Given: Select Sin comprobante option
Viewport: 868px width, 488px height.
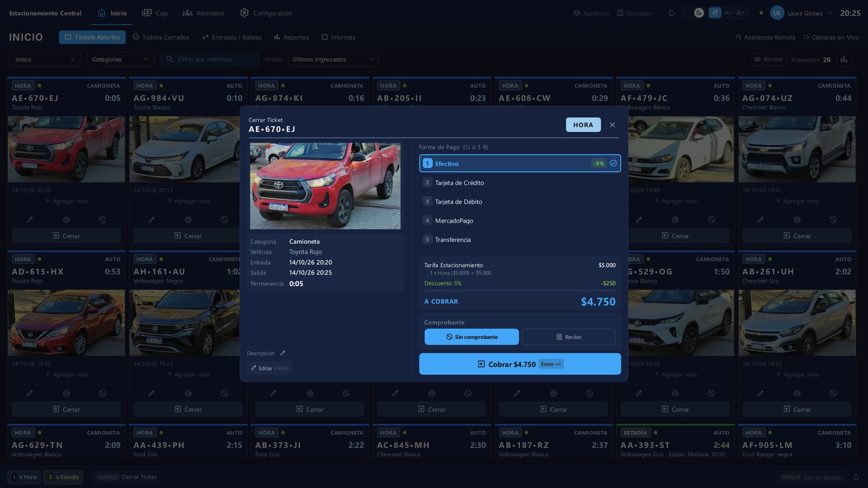Looking at the screenshot, I should click(471, 337).
